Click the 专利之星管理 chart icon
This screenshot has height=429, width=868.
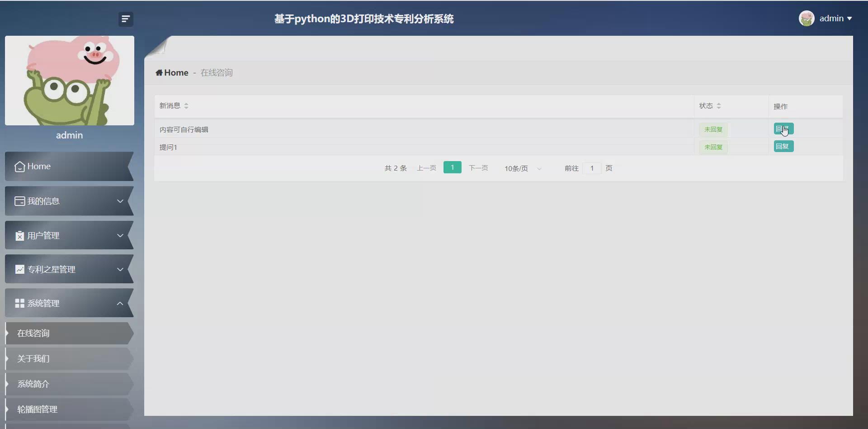click(x=19, y=269)
